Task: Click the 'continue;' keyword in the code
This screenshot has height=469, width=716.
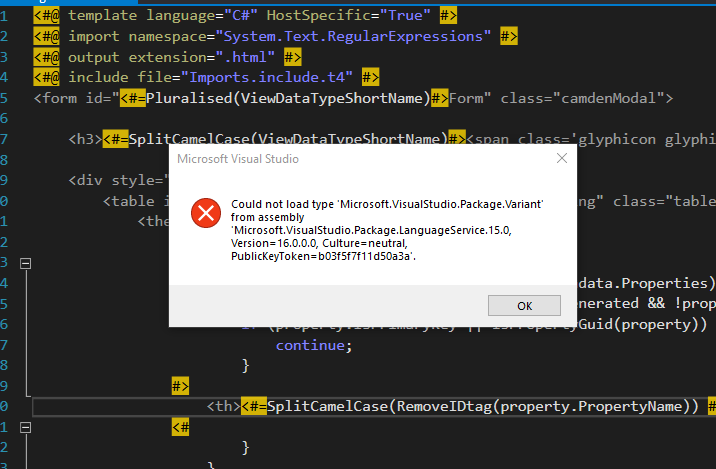Action: click(315, 344)
